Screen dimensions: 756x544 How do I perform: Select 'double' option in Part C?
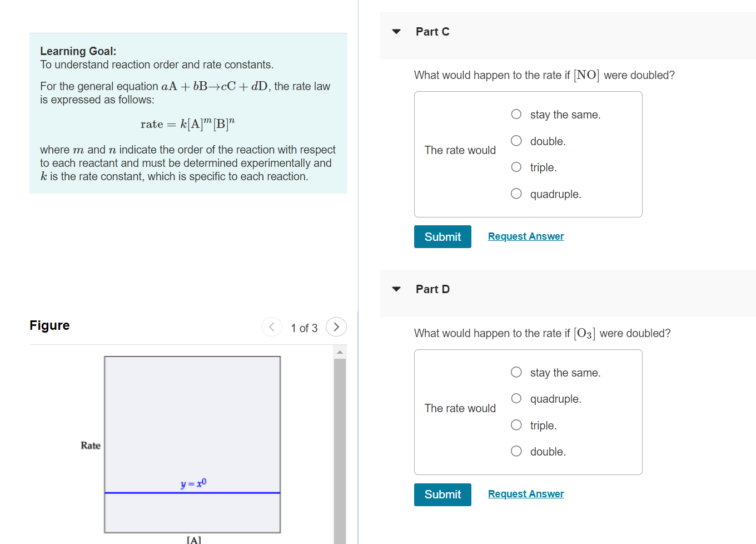(x=516, y=141)
